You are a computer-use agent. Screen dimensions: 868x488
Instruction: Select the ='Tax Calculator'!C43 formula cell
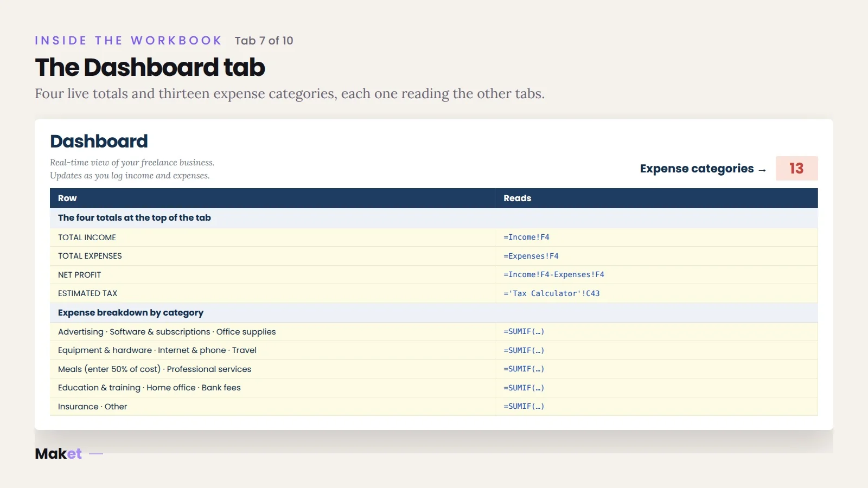tap(656, 293)
